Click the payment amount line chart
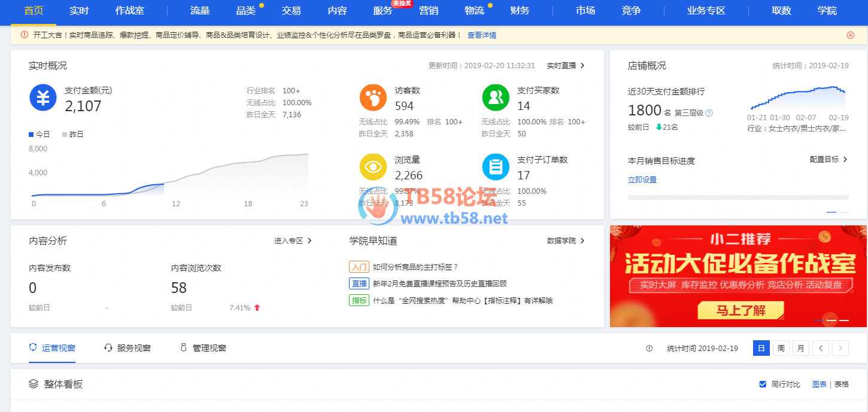Viewport: 868px width, 412px height. pos(170,173)
